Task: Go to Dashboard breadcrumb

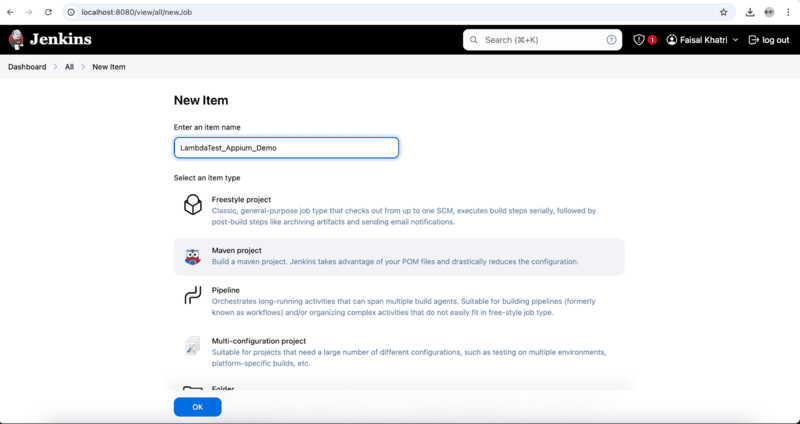Action: coord(27,67)
